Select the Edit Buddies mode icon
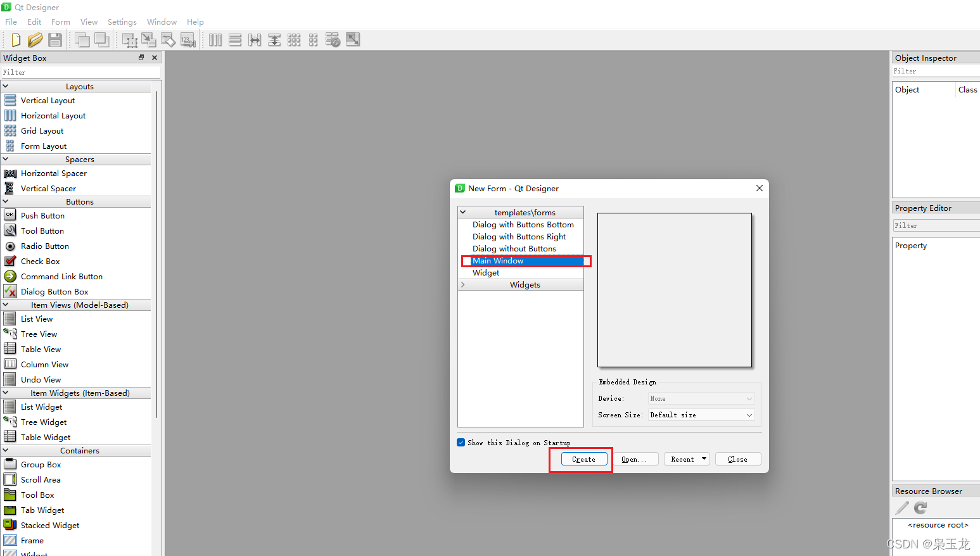 click(x=169, y=41)
